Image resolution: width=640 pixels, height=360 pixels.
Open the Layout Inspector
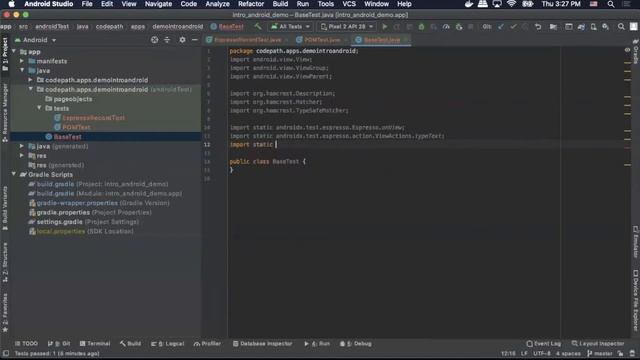pos(598,344)
